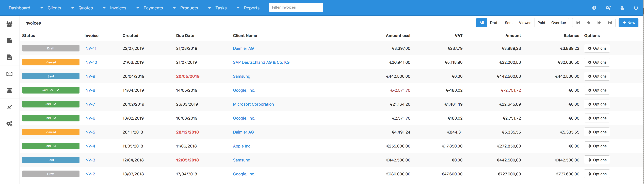The width and height of the screenshot is (644, 184).
Task: Filter invoices by Viewed status
Action: (x=525, y=23)
